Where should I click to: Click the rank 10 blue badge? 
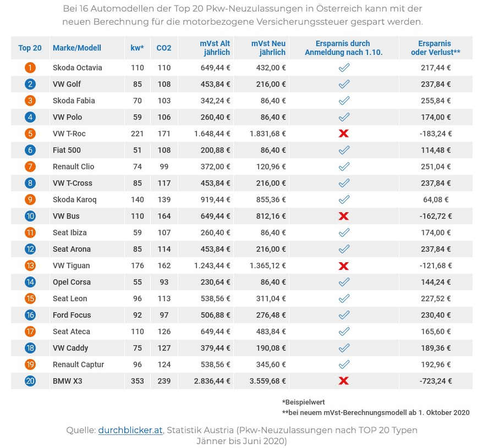pyautogui.click(x=30, y=216)
